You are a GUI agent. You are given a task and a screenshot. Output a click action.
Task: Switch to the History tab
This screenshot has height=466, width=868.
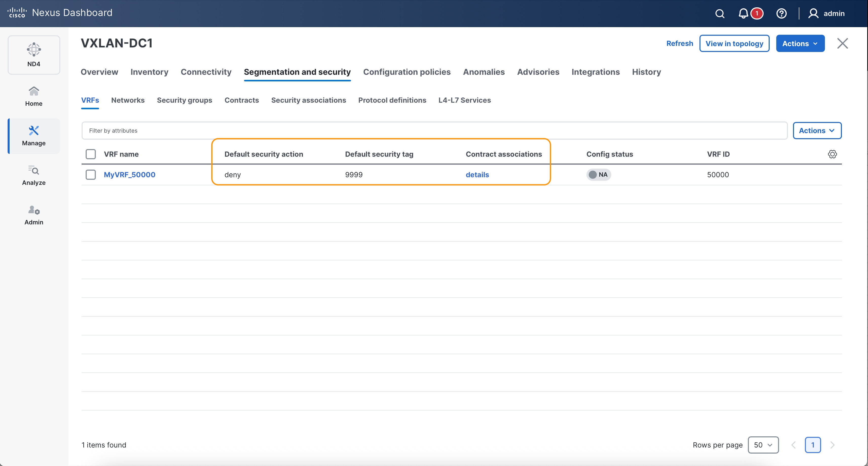646,72
